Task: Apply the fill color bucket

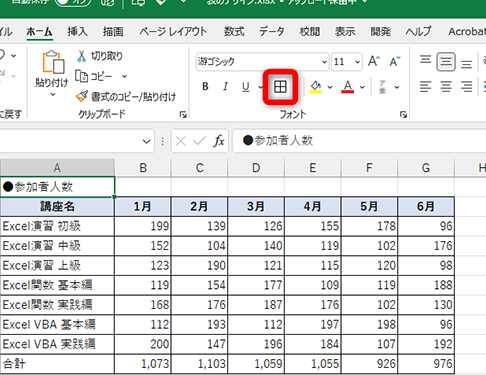Action: pos(315,87)
